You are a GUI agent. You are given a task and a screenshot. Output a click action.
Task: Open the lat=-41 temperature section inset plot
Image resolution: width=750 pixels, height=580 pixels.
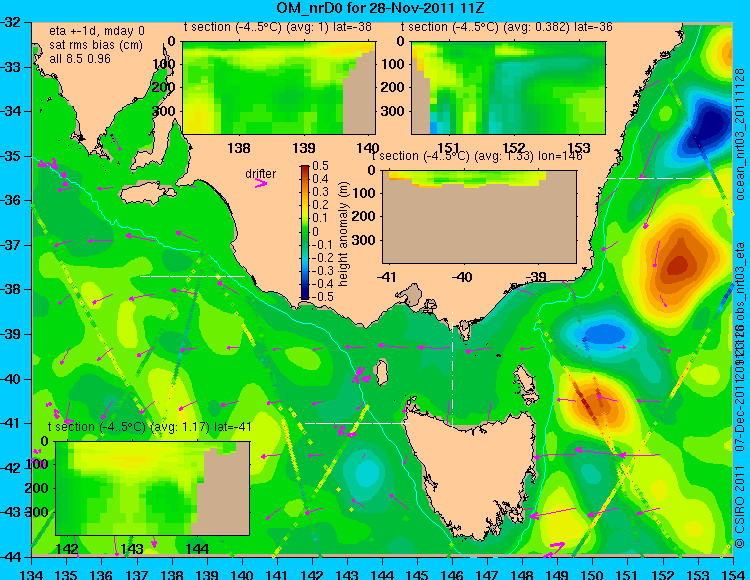point(153,488)
